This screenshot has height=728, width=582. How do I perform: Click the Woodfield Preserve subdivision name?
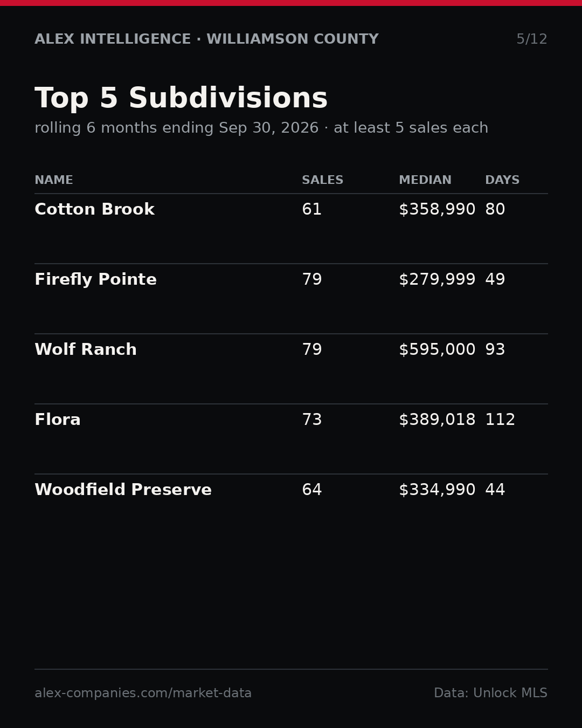123,490
